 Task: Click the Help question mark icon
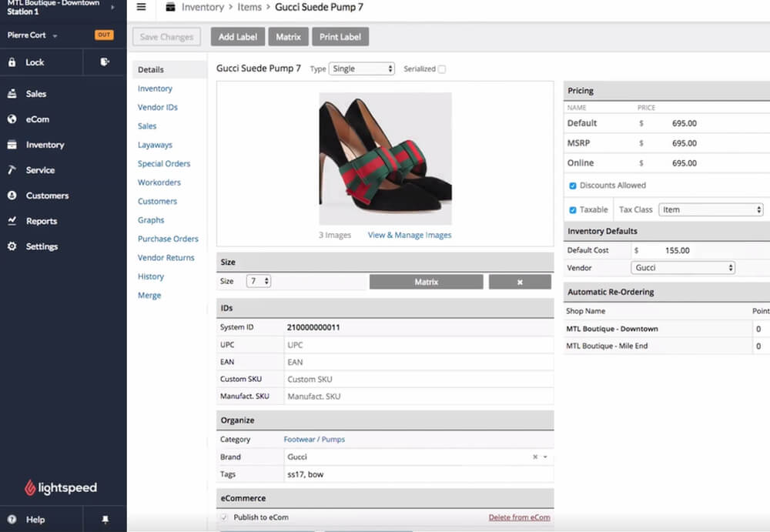tap(12, 519)
